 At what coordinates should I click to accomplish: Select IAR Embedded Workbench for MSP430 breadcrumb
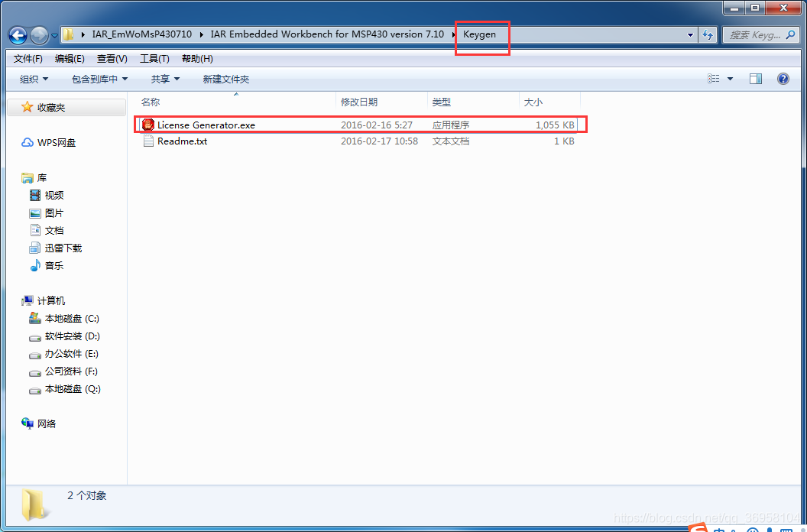click(x=327, y=34)
